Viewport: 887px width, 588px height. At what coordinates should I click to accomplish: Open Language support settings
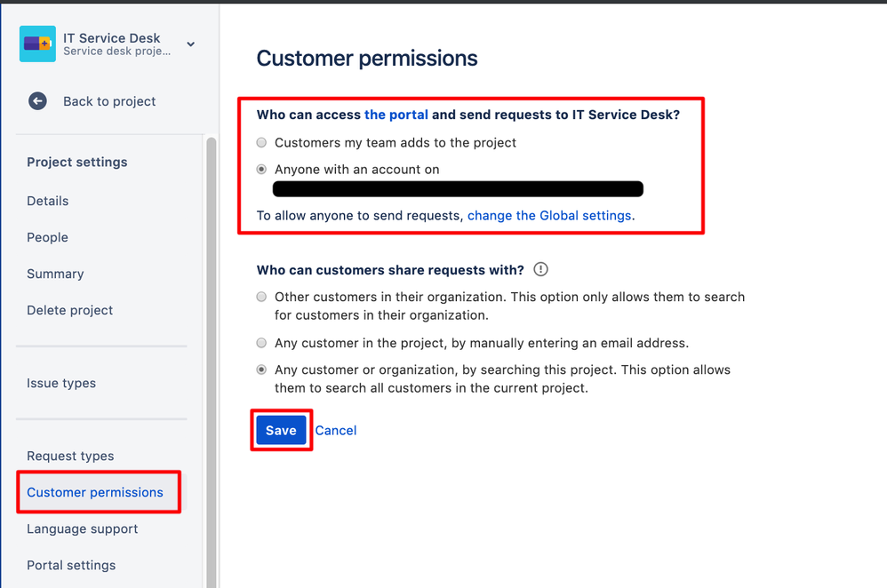point(82,529)
